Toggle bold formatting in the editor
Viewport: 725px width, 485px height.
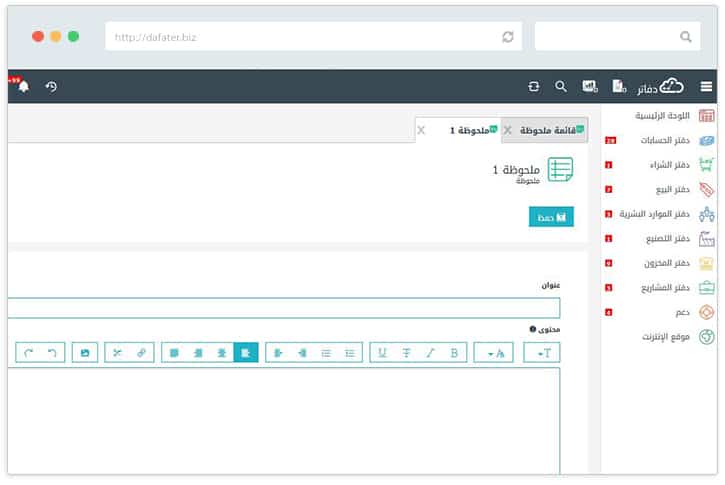pyautogui.click(x=454, y=353)
